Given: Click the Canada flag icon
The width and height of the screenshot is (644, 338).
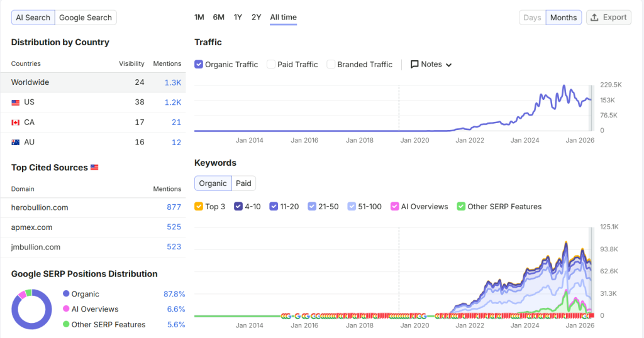Looking at the screenshot, I should tap(16, 123).
